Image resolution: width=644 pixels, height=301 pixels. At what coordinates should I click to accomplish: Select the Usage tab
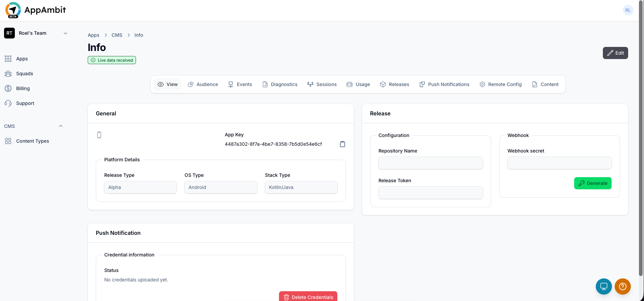coord(358,84)
